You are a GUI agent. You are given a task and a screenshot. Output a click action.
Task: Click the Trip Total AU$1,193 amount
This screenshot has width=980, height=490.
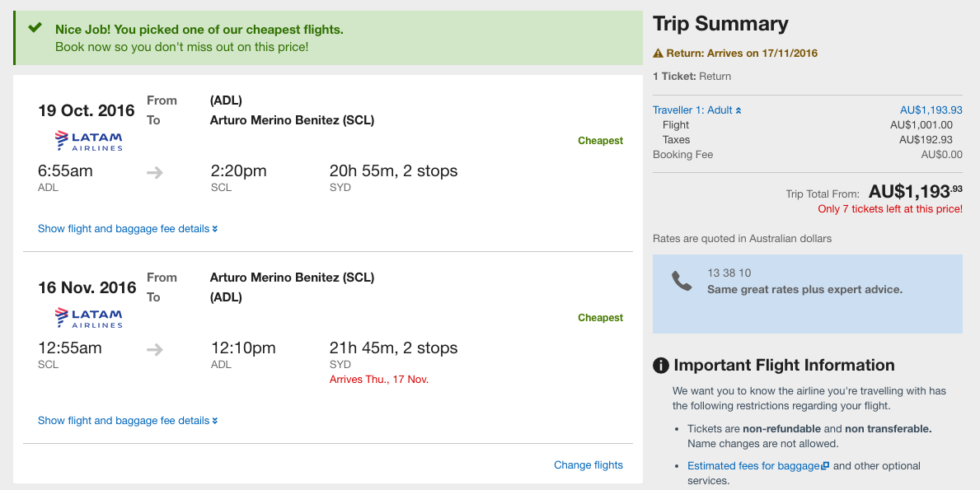pos(916,191)
